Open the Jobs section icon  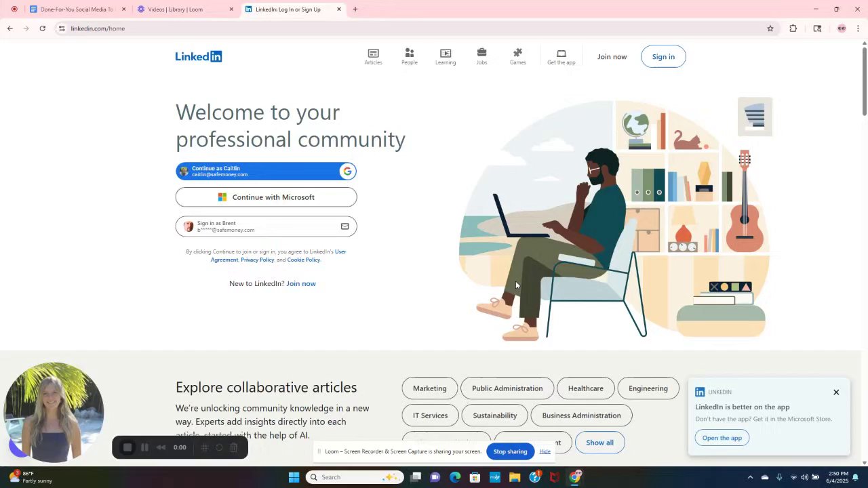(x=481, y=53)
